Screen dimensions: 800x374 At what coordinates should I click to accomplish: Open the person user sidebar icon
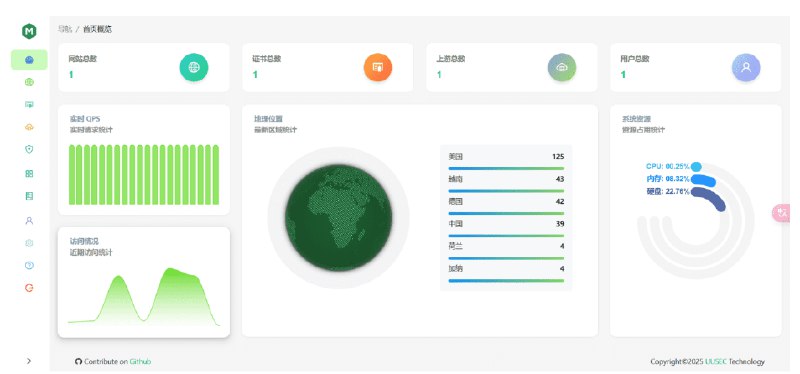click(x=29, y=220)
